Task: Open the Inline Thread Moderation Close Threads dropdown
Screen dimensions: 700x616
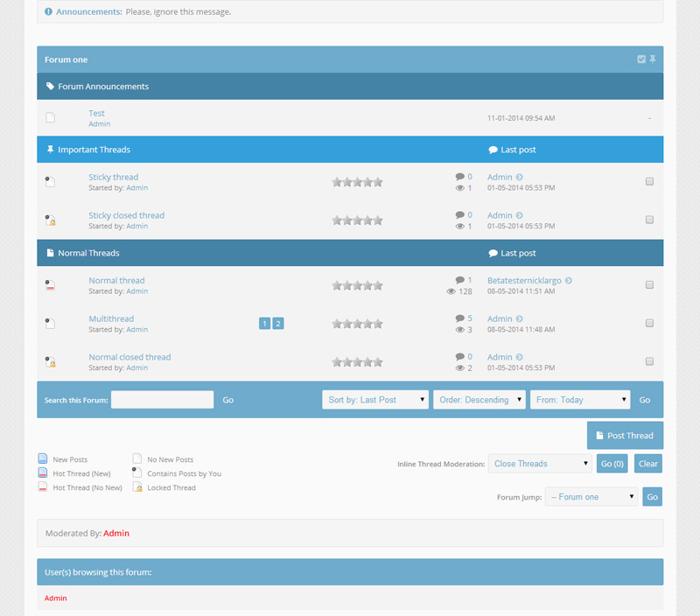Action: click(541, 464)
